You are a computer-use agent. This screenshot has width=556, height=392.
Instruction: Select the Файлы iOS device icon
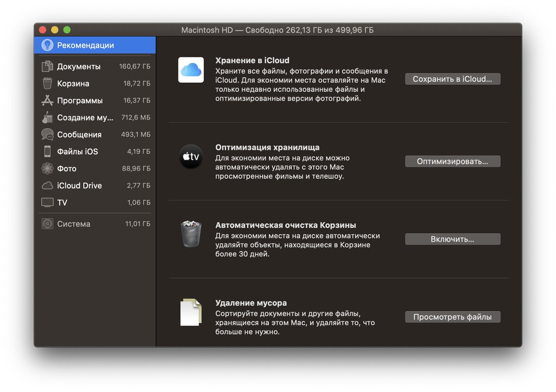(x=48, y=151)
